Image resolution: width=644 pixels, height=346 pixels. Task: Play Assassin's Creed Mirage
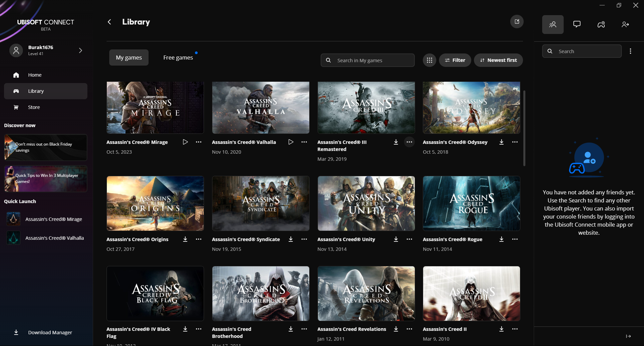(x=185, y=142)
